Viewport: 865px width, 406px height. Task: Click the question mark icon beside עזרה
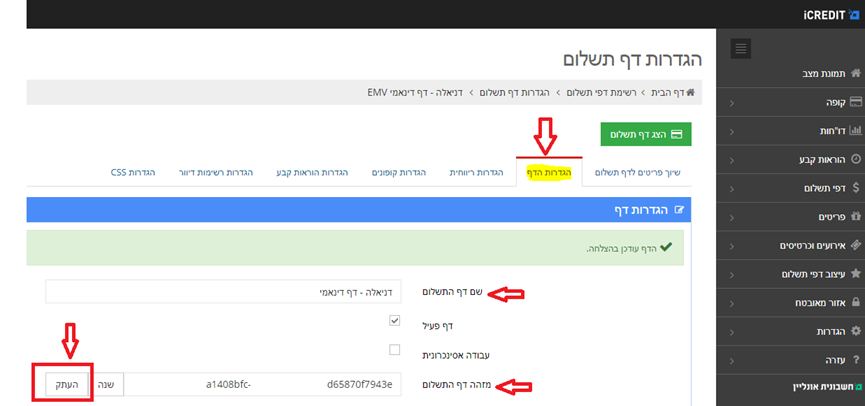click(x=856, y=360)
